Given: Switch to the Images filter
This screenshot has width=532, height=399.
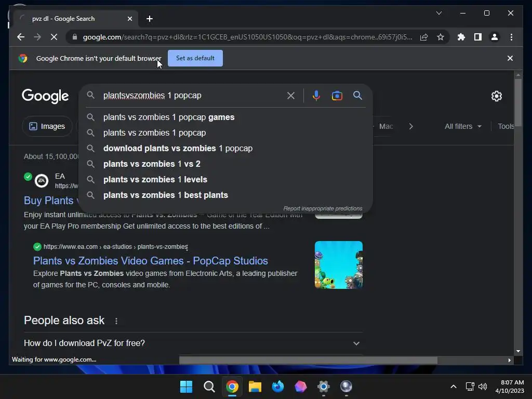Looking at the screenshot, I should [x=47, y=126].
